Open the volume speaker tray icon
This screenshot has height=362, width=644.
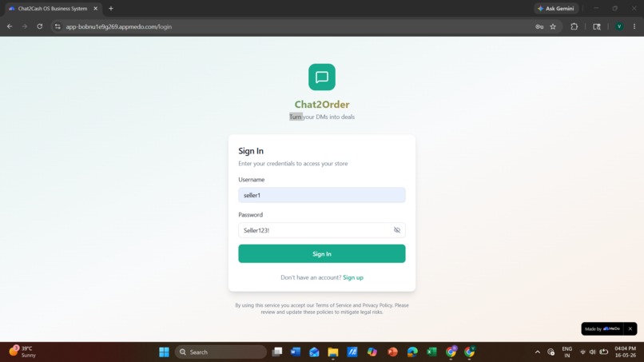(x=592, y=352)
